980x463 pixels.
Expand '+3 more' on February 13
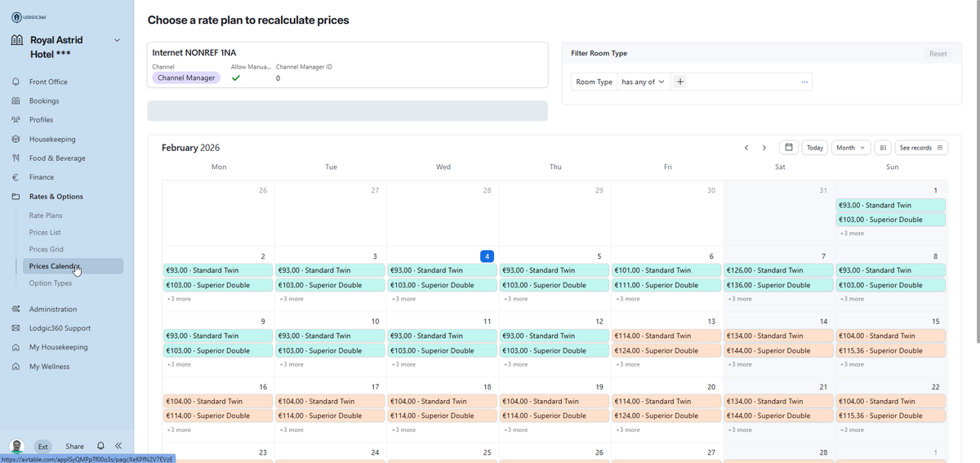tap(627, 364)
